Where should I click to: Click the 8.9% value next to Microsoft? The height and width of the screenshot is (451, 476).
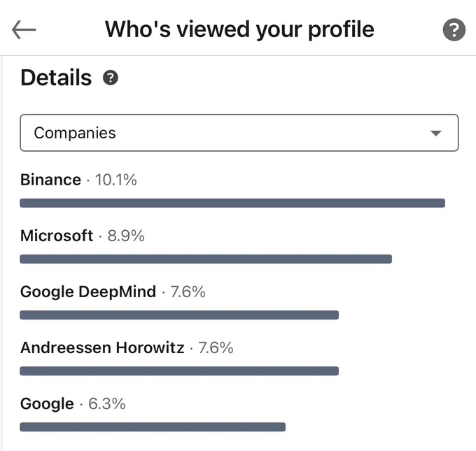pos(126,236)
